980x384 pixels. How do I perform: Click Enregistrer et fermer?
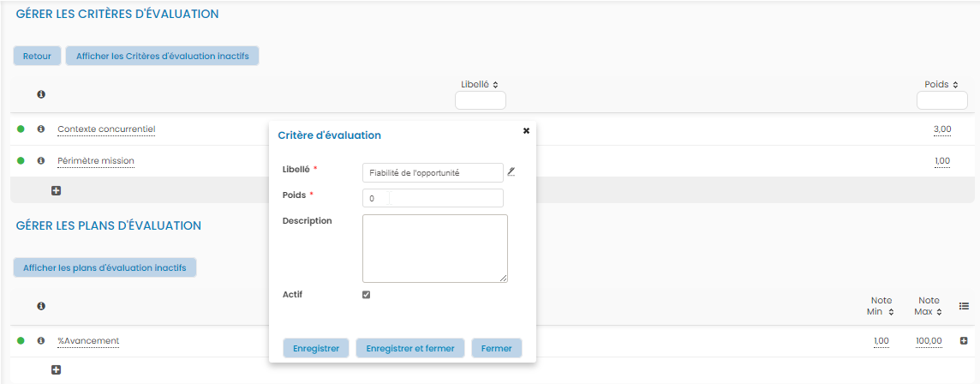click(x=410, y=348)
